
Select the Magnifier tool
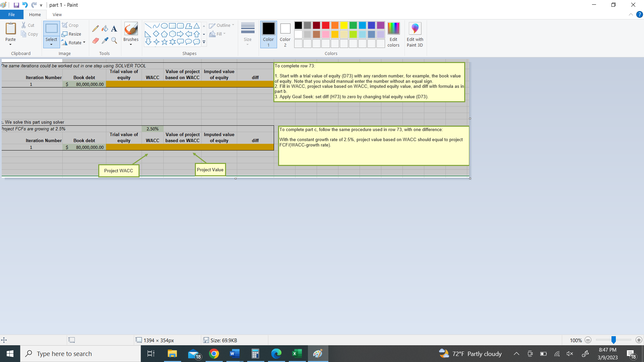114,40
